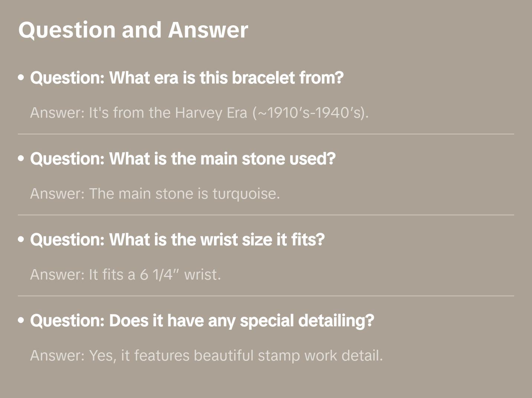Select the Harvey Era answer text
Viewport: 532px width, 398px height.
tap(199, 112)
